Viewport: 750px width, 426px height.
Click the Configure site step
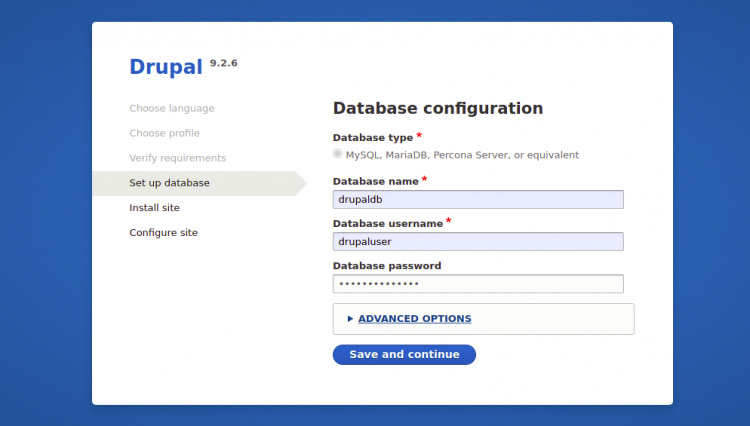tap(164, 233)
